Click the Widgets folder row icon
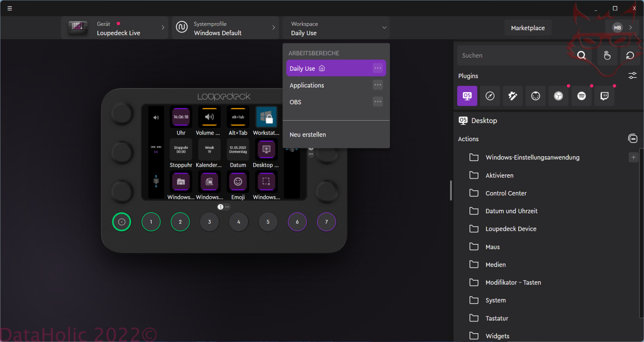 [474, 336]
